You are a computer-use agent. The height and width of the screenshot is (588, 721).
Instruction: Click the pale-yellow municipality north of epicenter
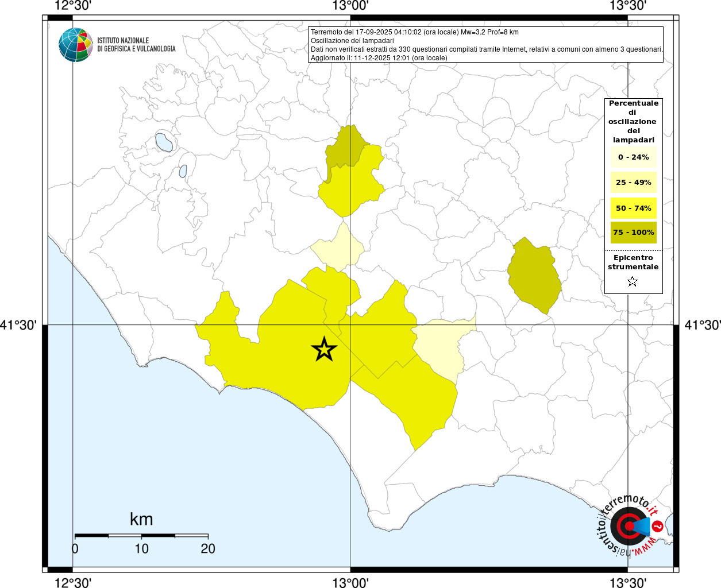click(339, 249)
